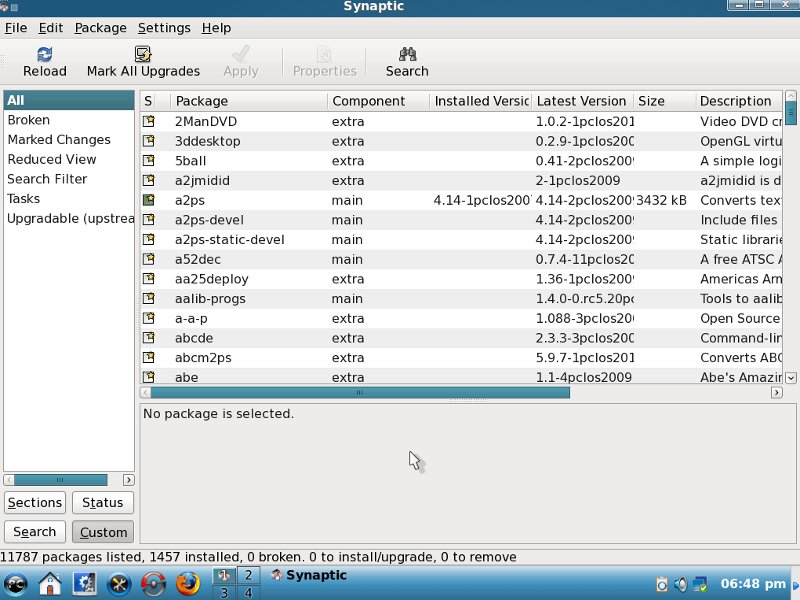Sort by the Latest Version column header
Image resolution: width=800 pixels, height=600 pixels.
(581, 101)
